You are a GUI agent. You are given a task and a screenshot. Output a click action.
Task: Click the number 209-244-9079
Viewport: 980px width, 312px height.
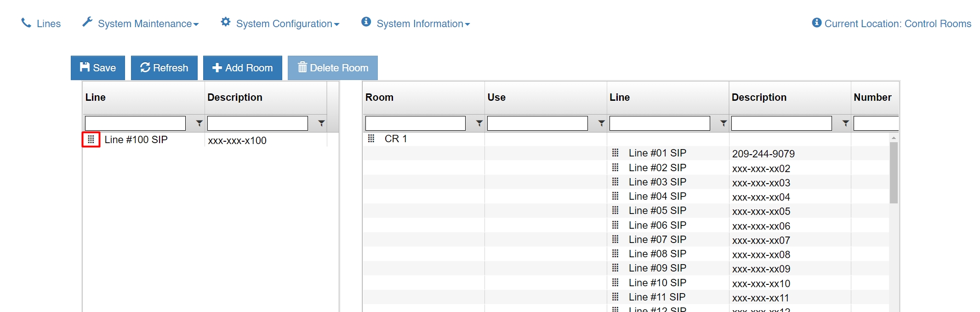tap(763, 154)
